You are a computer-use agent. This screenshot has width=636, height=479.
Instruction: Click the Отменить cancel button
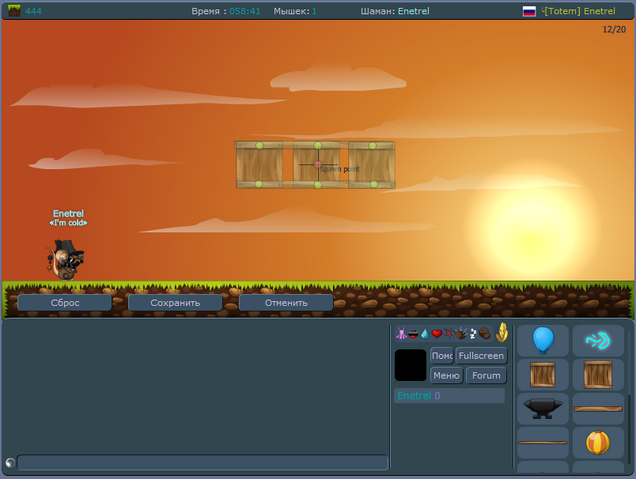(x=286, y=303)
